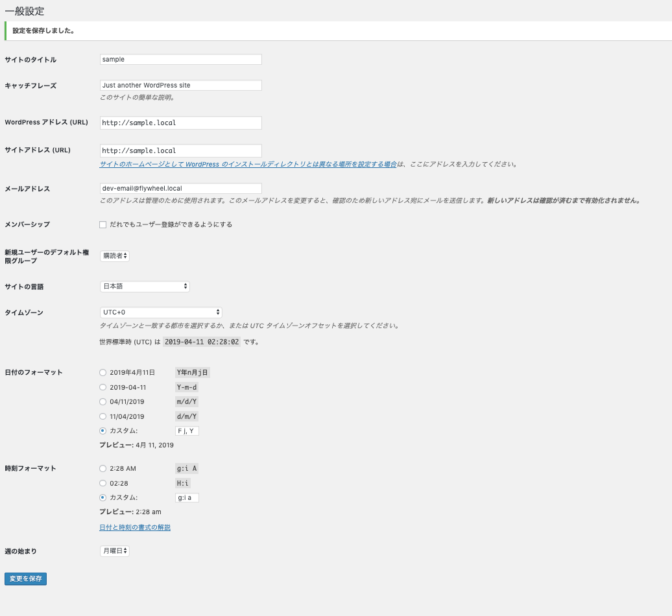Select the custom date format radio button
The height and width of the screenshot is (616, 672).
102,430
